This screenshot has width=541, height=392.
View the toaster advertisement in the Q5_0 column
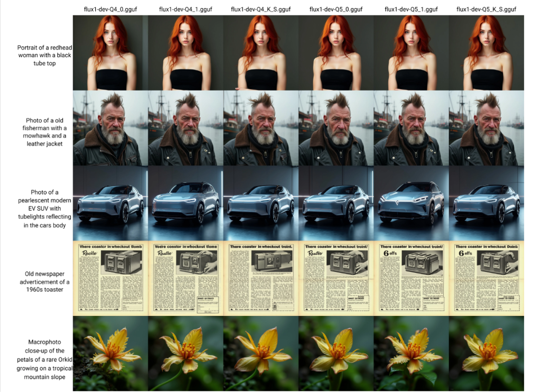(x=336, y=278)
